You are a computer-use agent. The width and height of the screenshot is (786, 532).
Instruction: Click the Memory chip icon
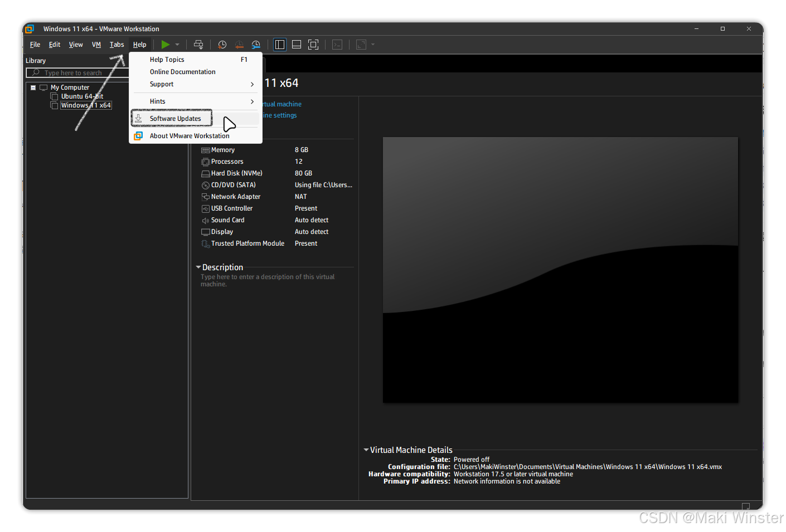(x=206, y=150)
